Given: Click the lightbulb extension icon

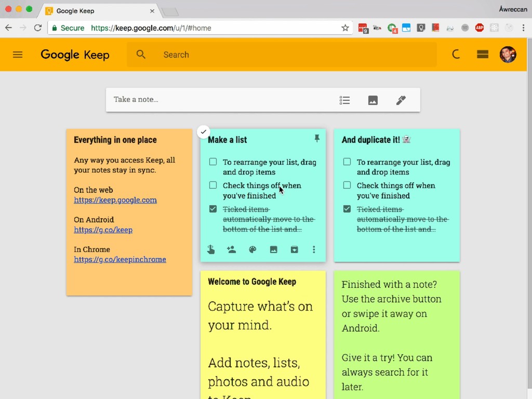Looking at the screenshot, I should [x=421, y=28].
